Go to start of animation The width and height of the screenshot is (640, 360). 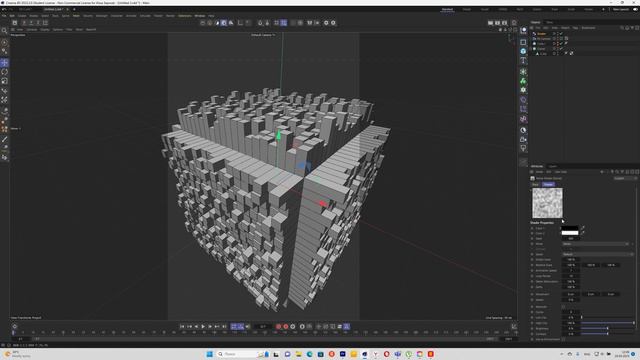(x=182, y=327)
